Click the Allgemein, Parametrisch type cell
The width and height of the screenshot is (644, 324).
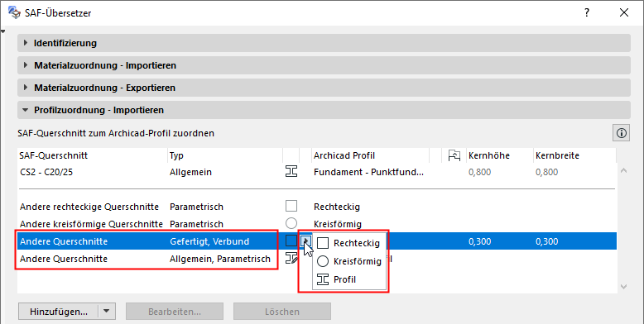(220, 259)
